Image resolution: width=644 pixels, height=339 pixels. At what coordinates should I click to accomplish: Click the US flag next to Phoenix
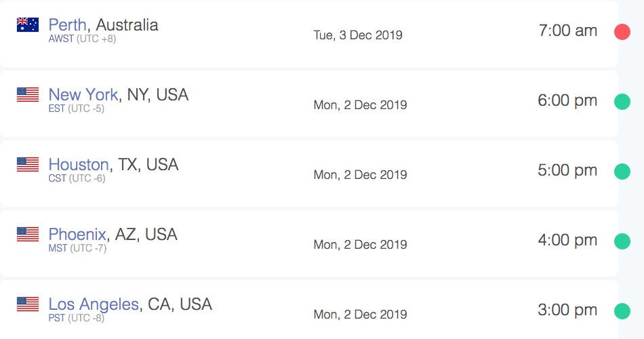coord(28,234)
